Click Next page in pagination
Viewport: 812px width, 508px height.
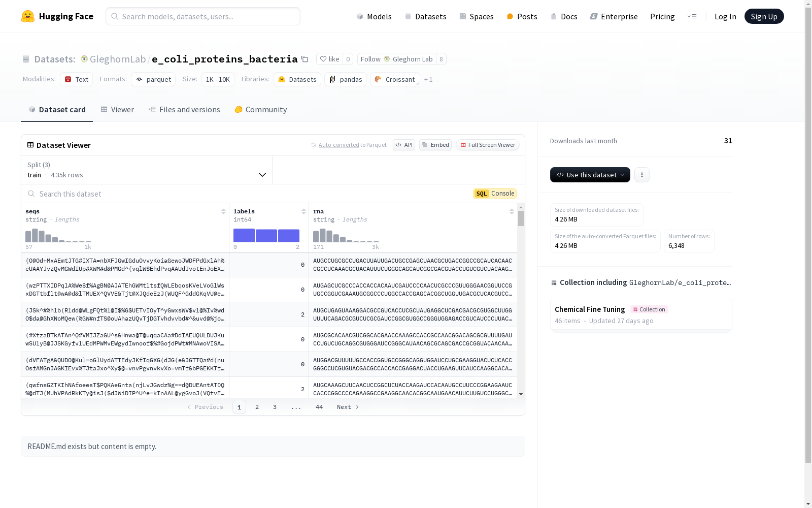coord(348,407)
